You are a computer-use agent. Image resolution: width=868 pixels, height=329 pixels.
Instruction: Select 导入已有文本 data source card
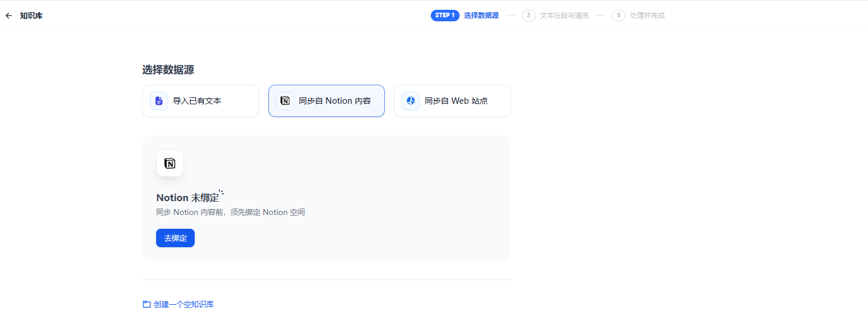point(200,101)
